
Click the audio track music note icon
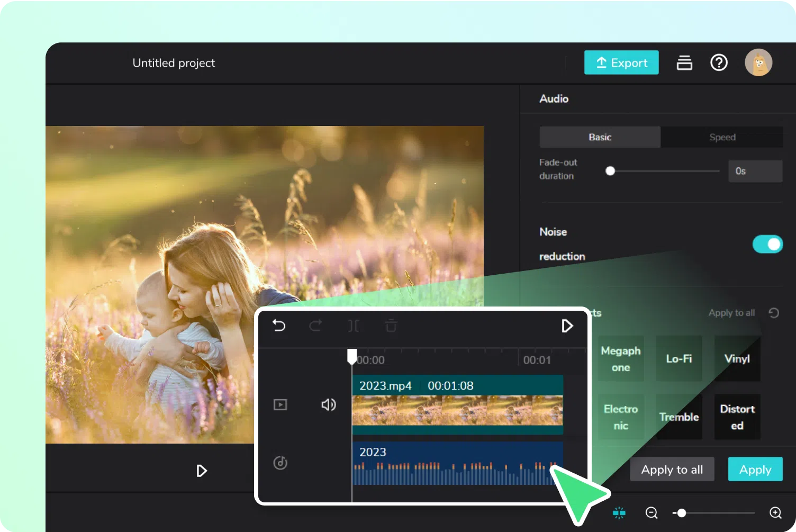(x=281, y=463)
